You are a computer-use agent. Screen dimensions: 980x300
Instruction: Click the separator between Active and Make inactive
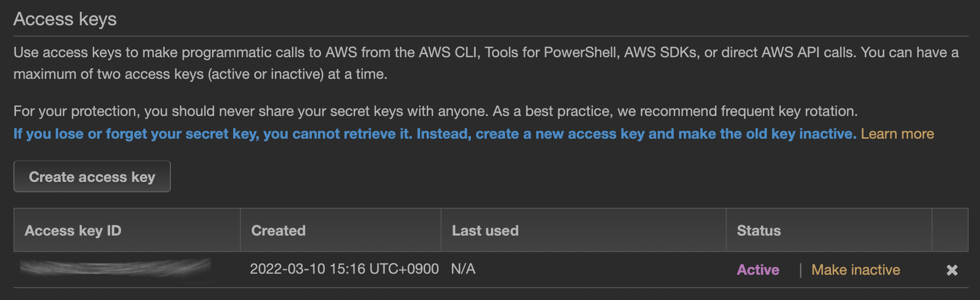tap(800, 270)
